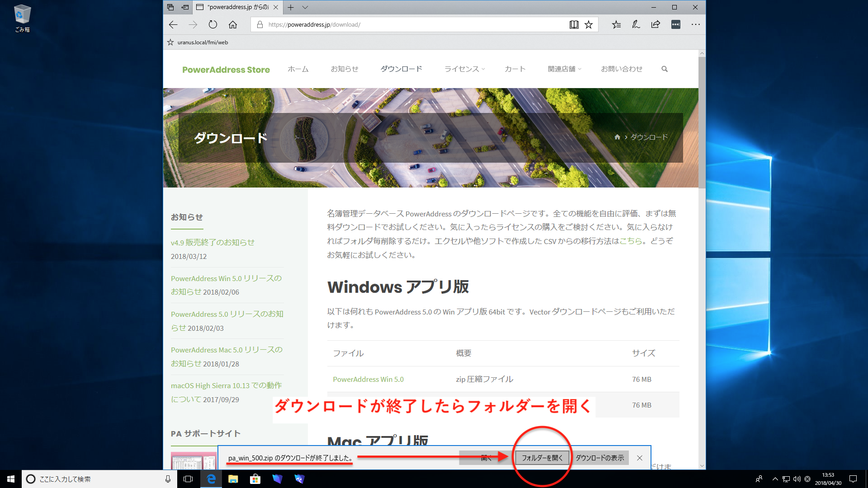Open the tab preview chevron
This screenshot has height=488, width=868.
click(x=305, y=7)
